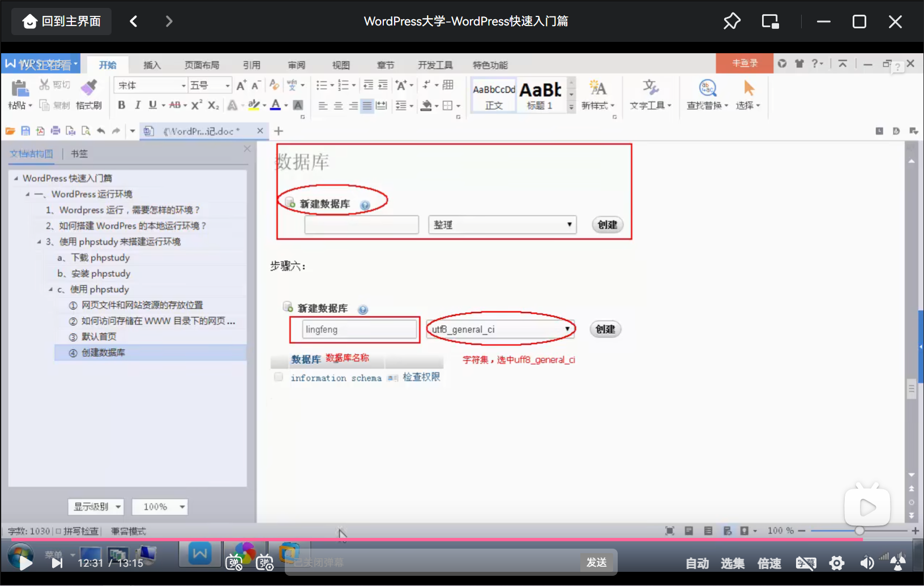Apply justified alignment
The width and height of the screenshot is (924, 586).
click(x=367, y=106)
